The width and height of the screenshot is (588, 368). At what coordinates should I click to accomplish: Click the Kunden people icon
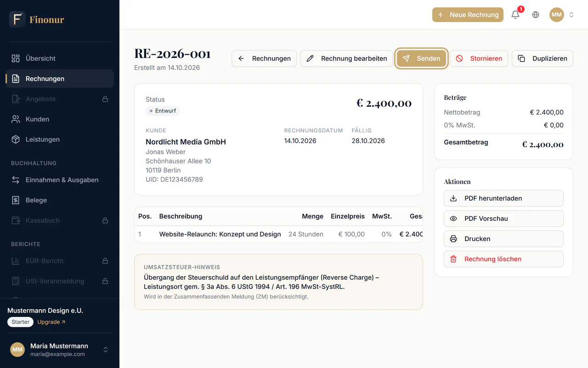[x=16, y=119]
